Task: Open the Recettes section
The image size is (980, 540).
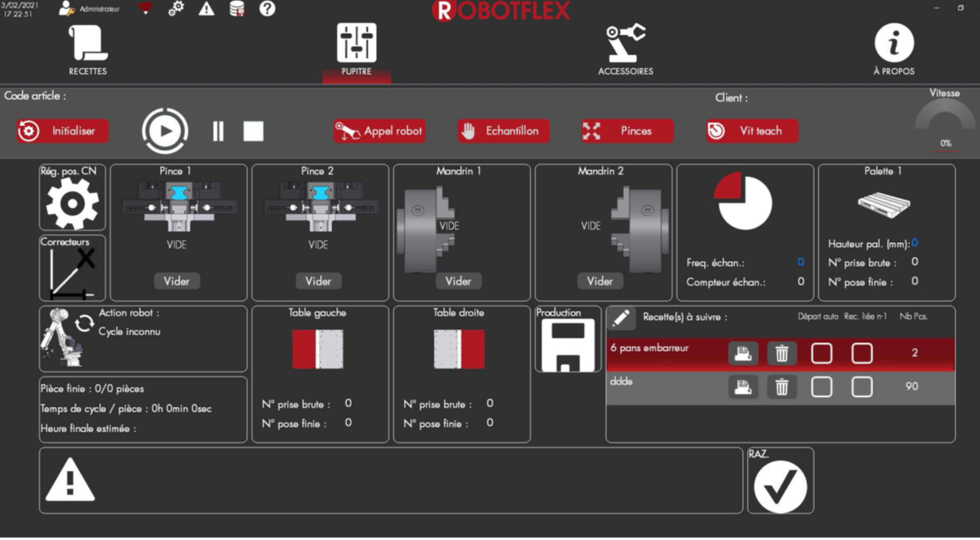Action: click(88, 50)
